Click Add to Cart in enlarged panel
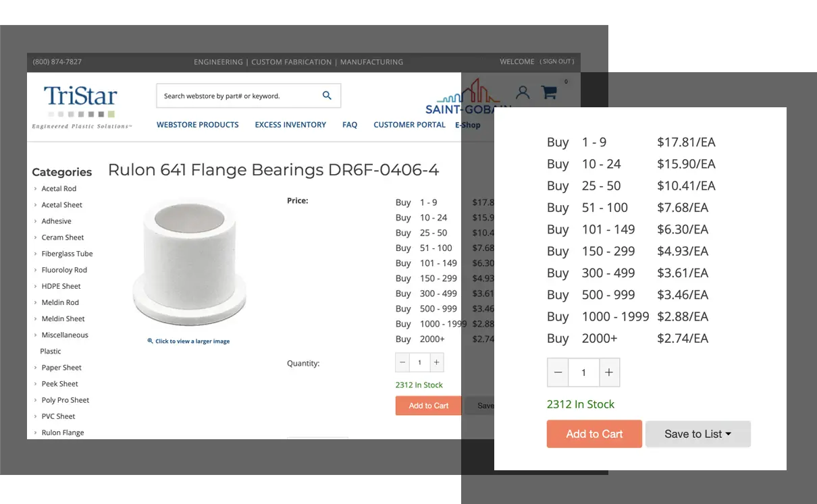Viewport: 817px width, 504px height. pyautogui.click(x=594, y=434)
